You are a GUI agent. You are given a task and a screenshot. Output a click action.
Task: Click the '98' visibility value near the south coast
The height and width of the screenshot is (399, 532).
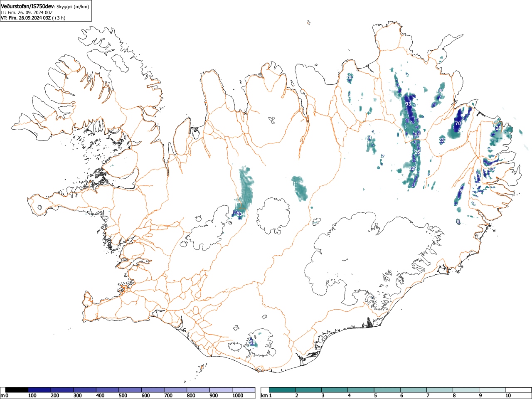coord(252,342)
